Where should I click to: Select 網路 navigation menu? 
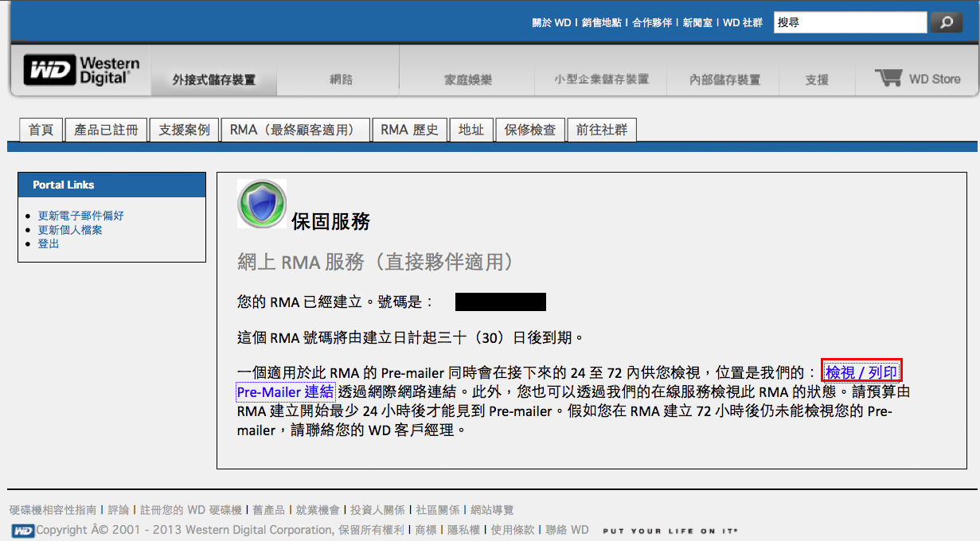341,80
